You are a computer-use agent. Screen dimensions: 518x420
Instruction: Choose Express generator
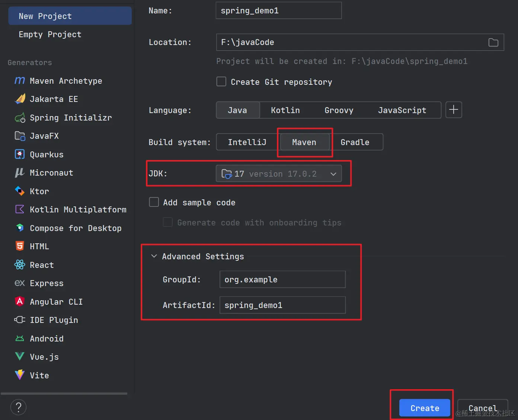pos(47,283)
